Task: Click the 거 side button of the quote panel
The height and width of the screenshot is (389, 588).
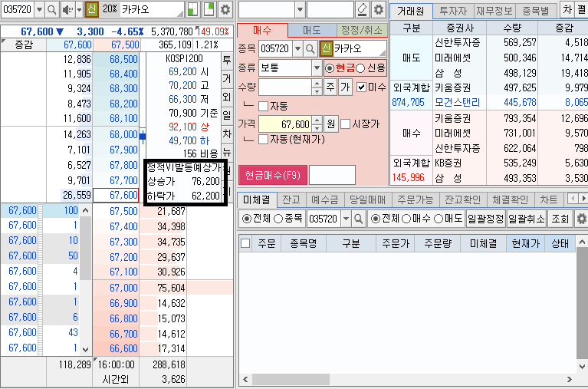Action: point(227,78)
